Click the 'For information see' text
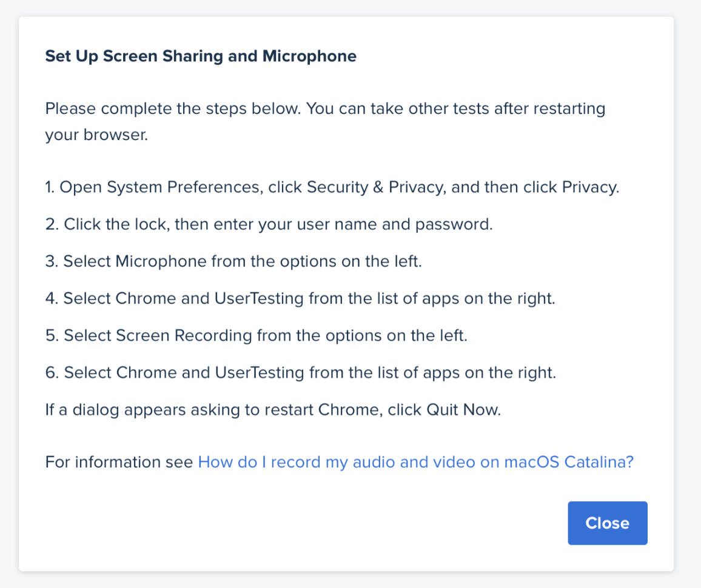 [x=119, y=462]
